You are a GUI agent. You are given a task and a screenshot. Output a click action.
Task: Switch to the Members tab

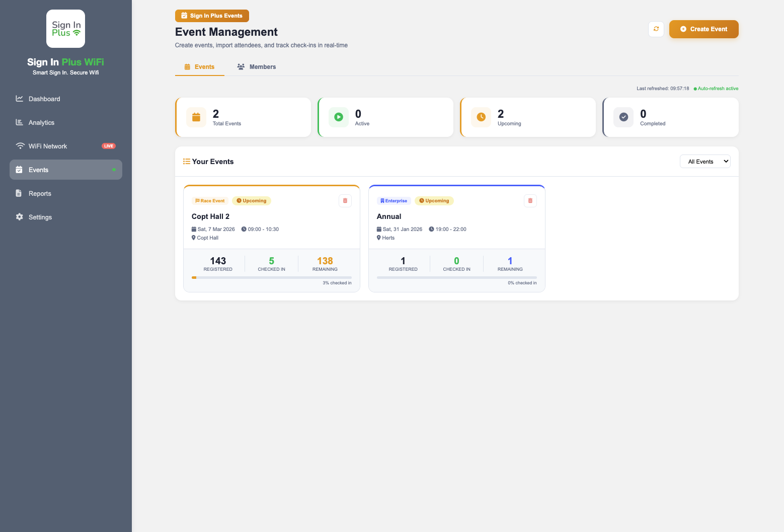tap(257, 67)
